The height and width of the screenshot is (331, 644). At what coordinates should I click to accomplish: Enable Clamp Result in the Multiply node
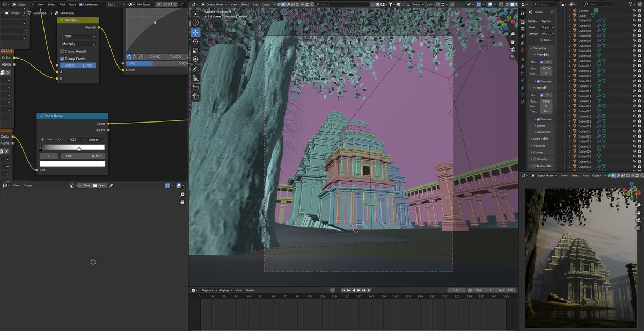[x=62, y=51]
